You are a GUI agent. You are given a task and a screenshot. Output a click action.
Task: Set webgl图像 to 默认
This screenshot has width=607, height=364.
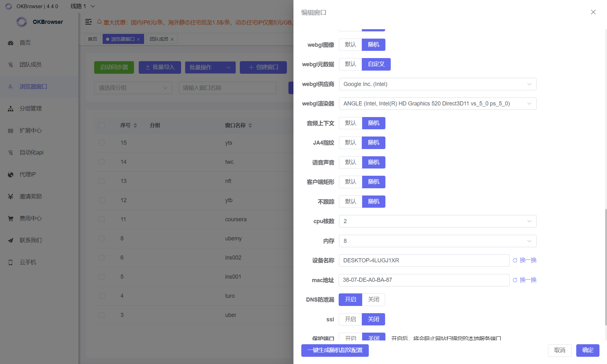pyautogui.click(x=350, y=45)
